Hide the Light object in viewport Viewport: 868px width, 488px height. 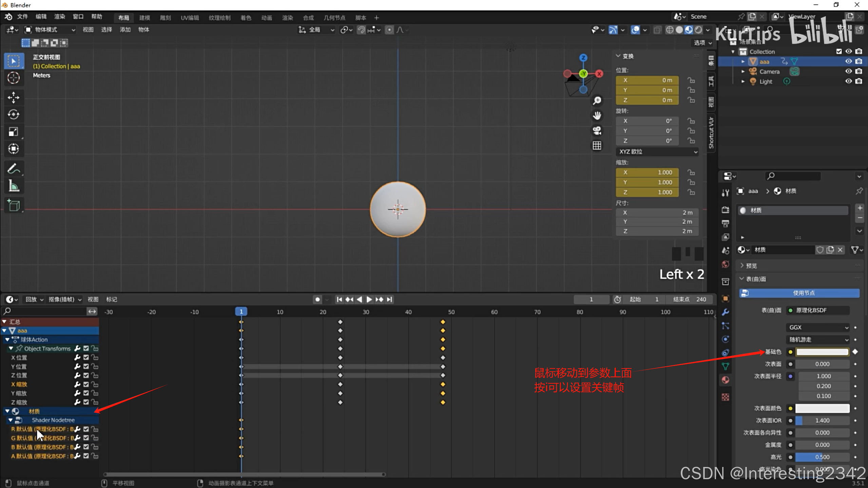848,81
